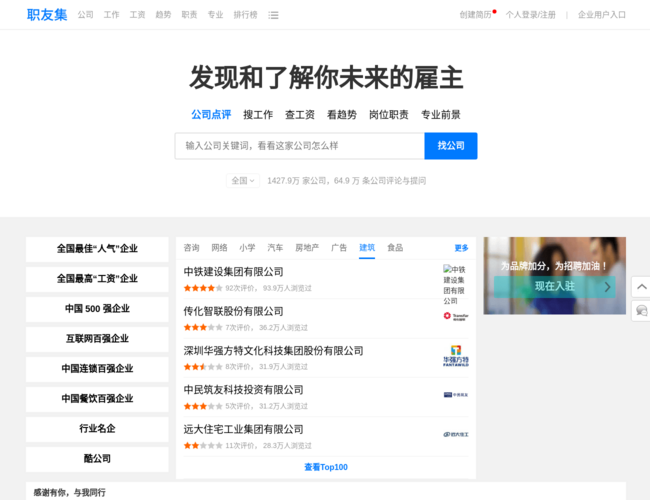Click the 远大住工 company logo

pyautogui.click(x=455, y=434)
